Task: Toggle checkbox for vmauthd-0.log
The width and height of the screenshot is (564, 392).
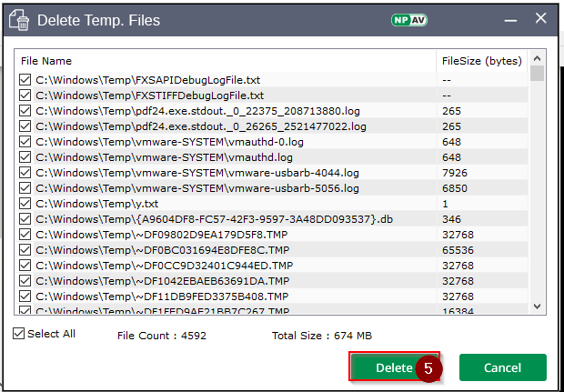Action: click(x=25, y=142)
